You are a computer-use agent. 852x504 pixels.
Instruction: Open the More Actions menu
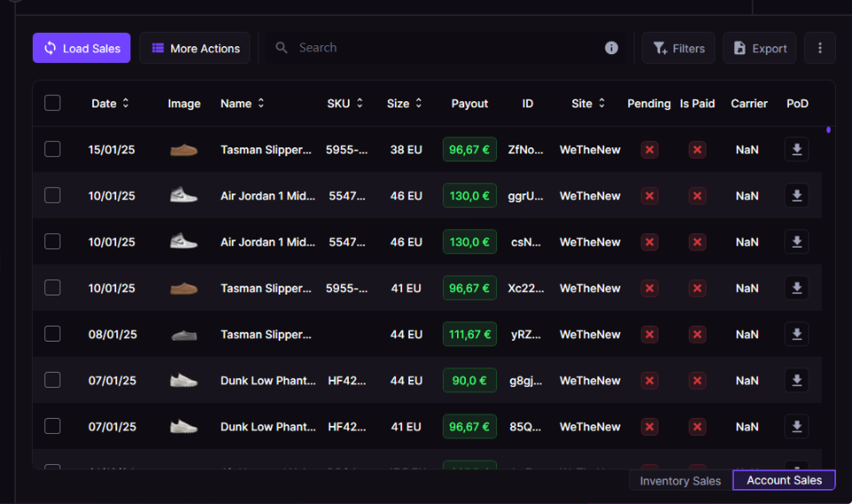click(194, 48)
